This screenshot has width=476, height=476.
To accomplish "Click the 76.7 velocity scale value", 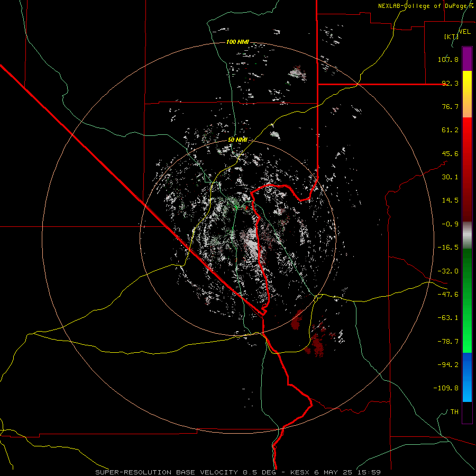I will pyautogui.click(x=450, y=106).
